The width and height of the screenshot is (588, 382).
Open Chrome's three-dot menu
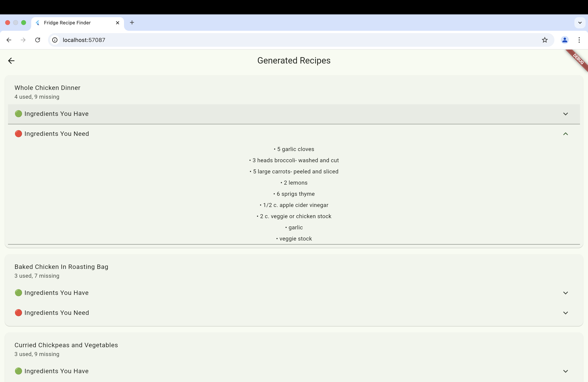(579, 40)
